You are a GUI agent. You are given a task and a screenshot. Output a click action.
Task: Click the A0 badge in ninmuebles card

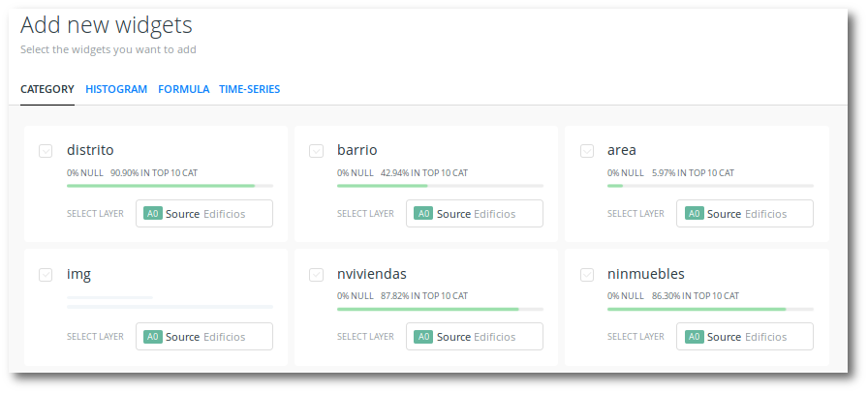694,337
